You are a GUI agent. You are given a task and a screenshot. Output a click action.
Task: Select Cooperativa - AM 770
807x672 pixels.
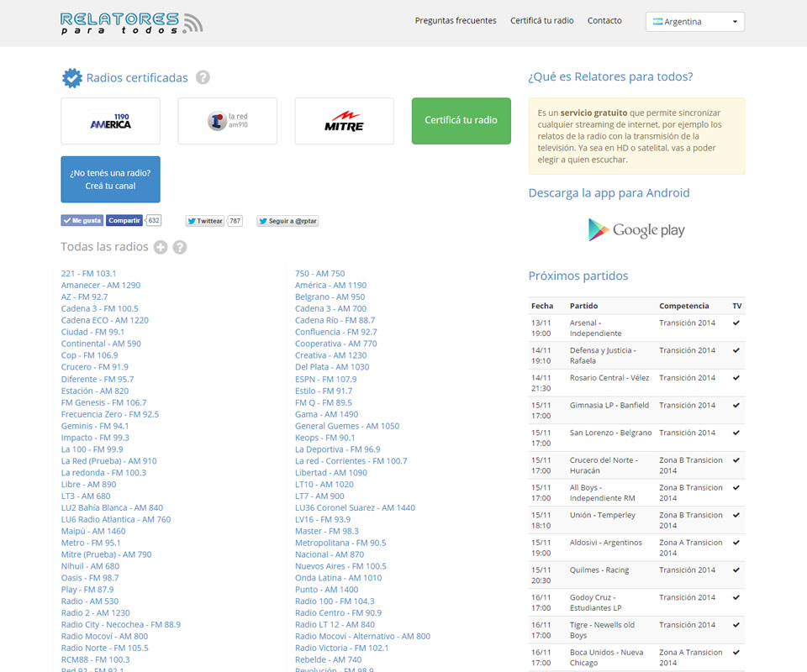point(335,344)
